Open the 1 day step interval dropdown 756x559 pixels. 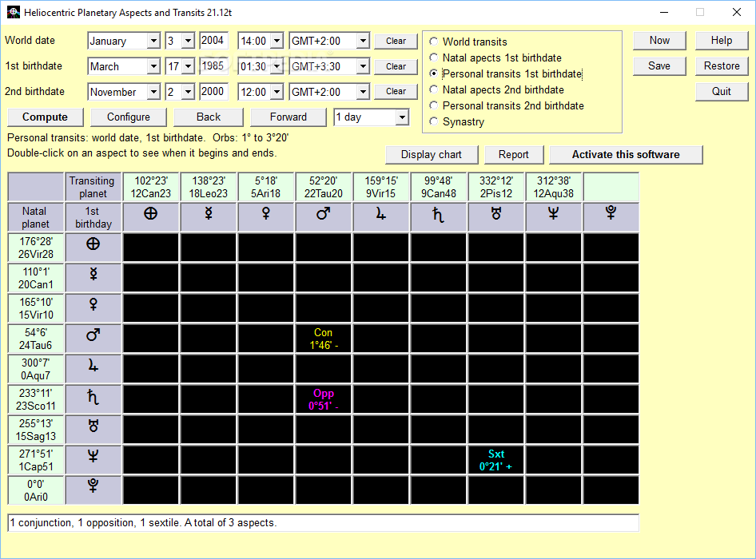pos(402,117)
